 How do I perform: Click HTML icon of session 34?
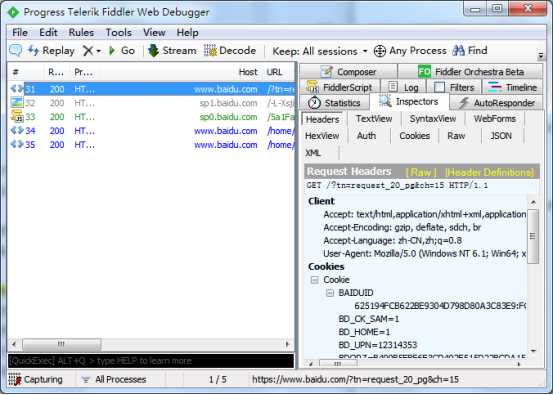click(x=17, y=131)
